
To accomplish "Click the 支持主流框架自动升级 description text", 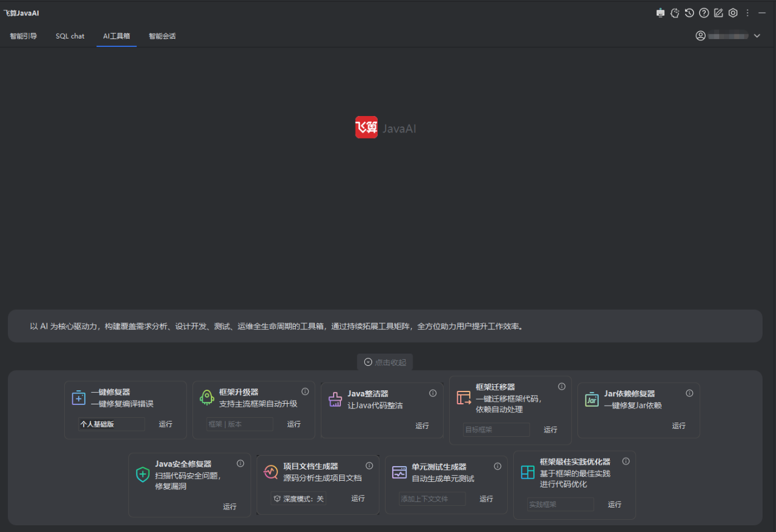I will pyautogui.click(x=258, y=404).
